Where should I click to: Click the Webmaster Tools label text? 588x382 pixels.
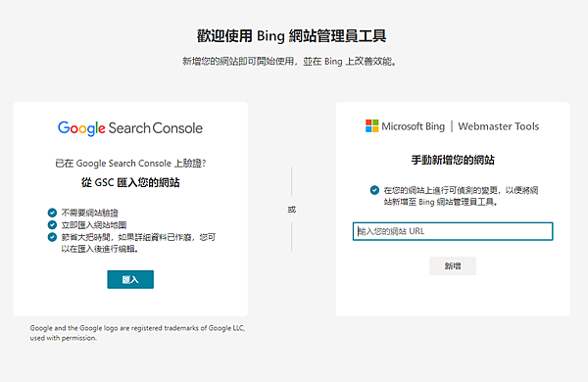tap(499, 126)
